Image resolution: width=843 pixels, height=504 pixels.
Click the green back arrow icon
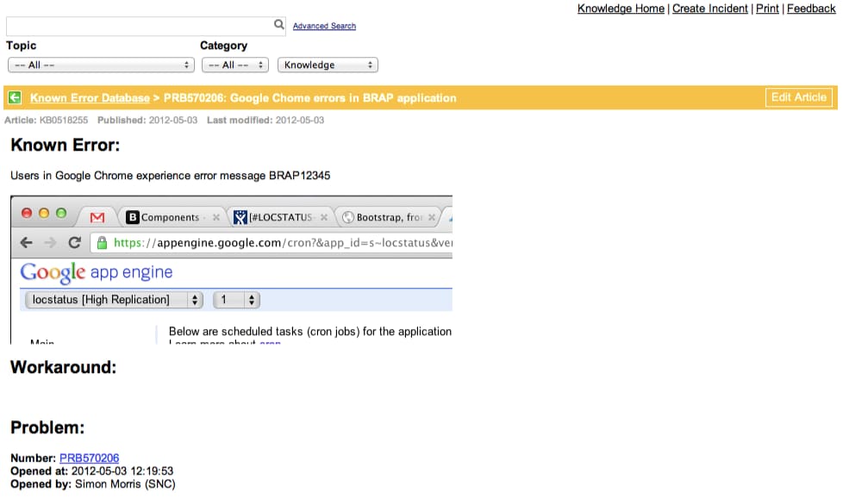[x=15, y=98]
